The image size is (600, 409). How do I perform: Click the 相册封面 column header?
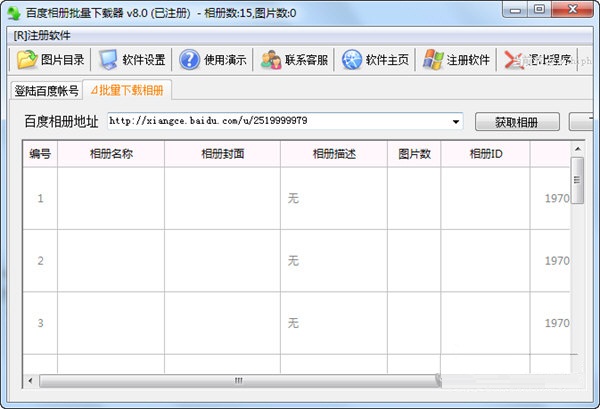point(223,154)
